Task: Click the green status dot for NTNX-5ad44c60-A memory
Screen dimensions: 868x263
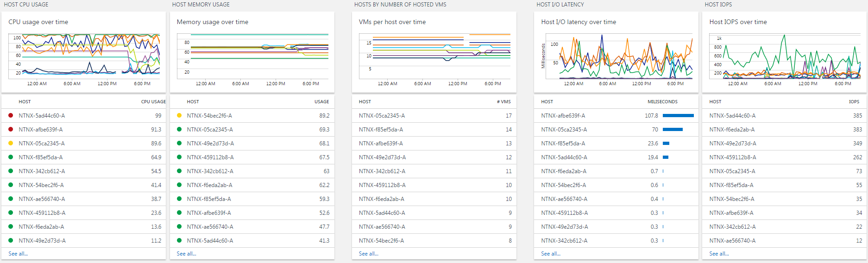Action: click(x=179, y=240)
